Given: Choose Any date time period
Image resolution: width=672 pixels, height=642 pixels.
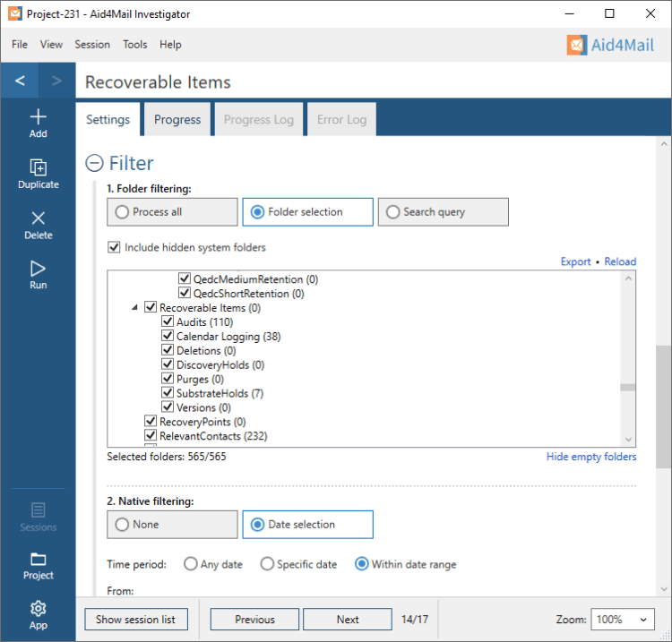Looking at the screenshot, I should point(190,564).
